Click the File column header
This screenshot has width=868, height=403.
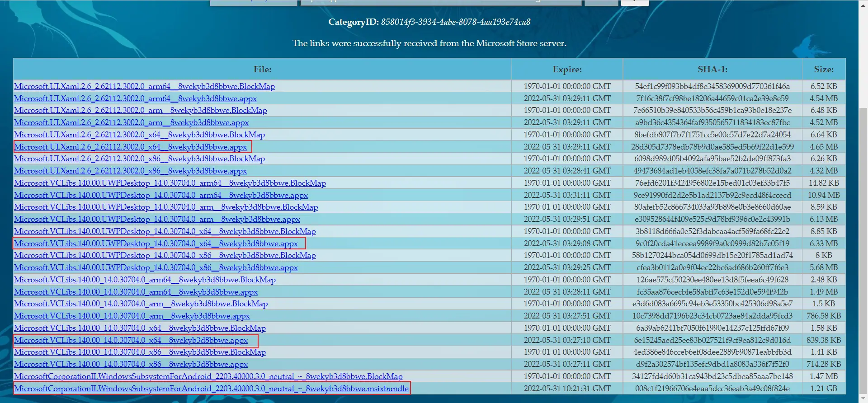coord(262,70)
